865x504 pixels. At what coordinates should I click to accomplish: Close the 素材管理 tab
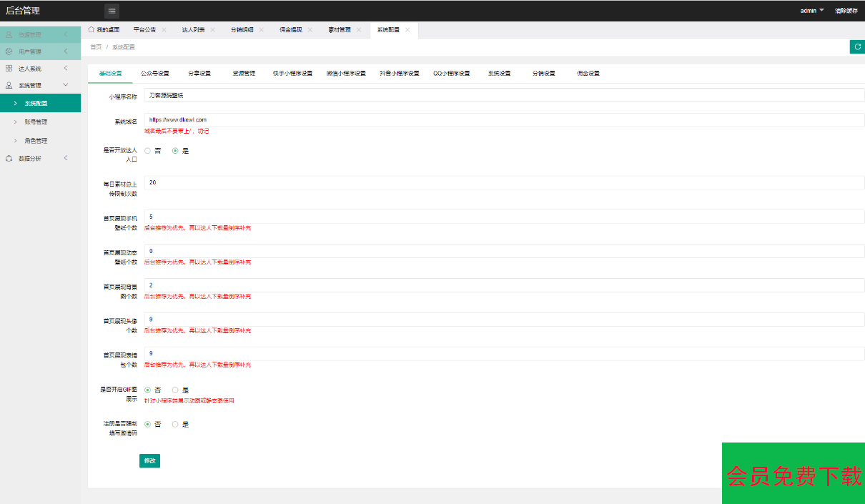(359, 30)
